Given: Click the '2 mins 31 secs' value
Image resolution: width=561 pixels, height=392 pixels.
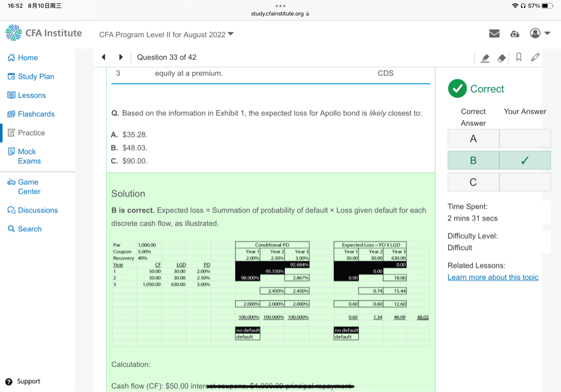Looking at the screenshot, I should click(472, 218).
